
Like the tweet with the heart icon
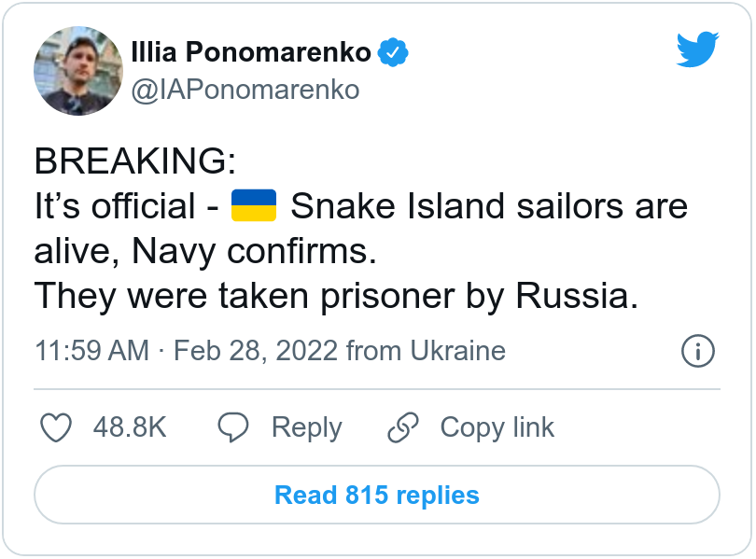57,427
